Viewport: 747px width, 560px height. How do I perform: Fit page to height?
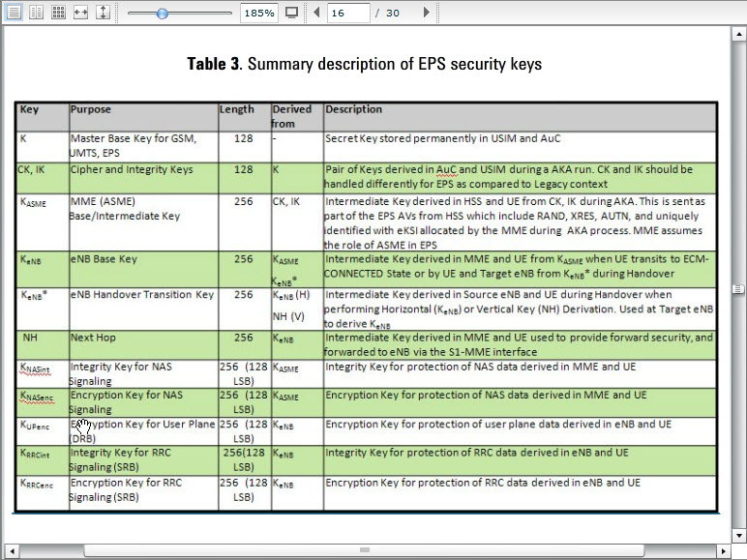tap(103, 13)
